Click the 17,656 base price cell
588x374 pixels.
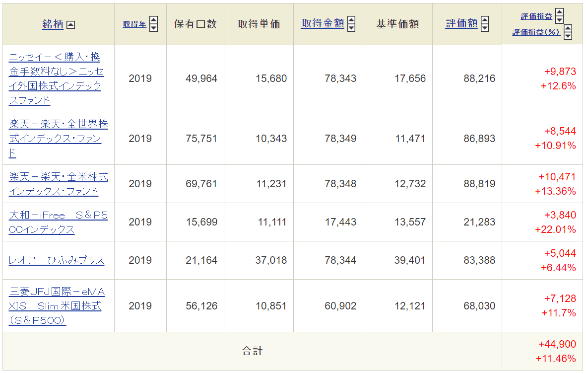[x=410, y=78]
